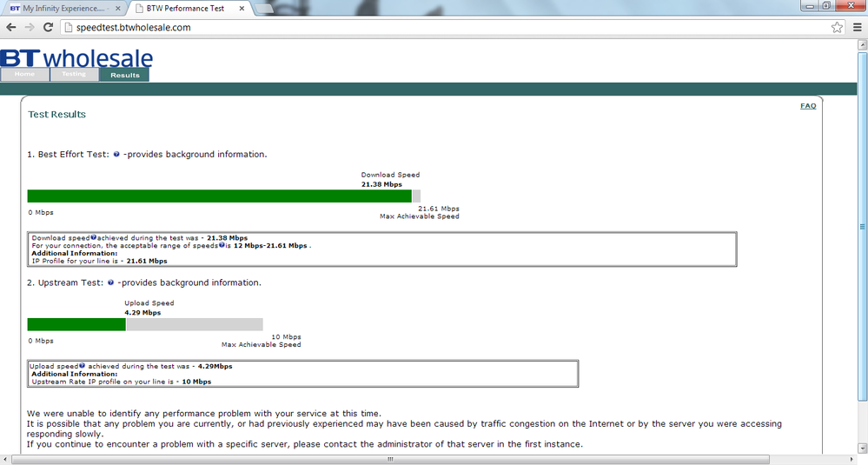Click the green download speed bar
The width and height of the screenshot is (868, 465).
pos(219,196)
